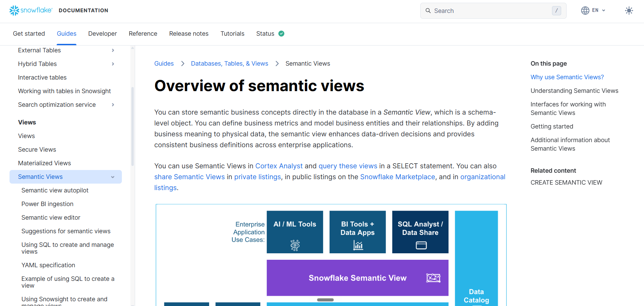Open Interactive tables in sidebar
This screenshot has height=306, width=644.
(42, 78)
